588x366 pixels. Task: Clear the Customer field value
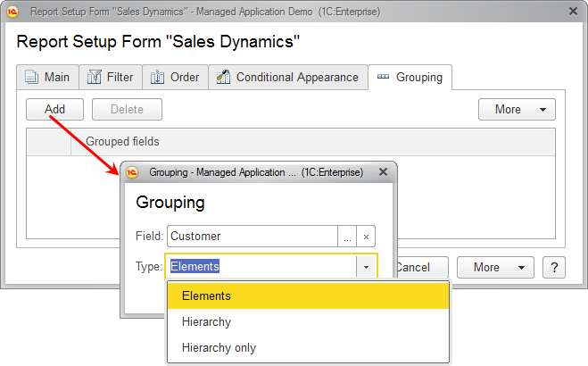(366, 237)
